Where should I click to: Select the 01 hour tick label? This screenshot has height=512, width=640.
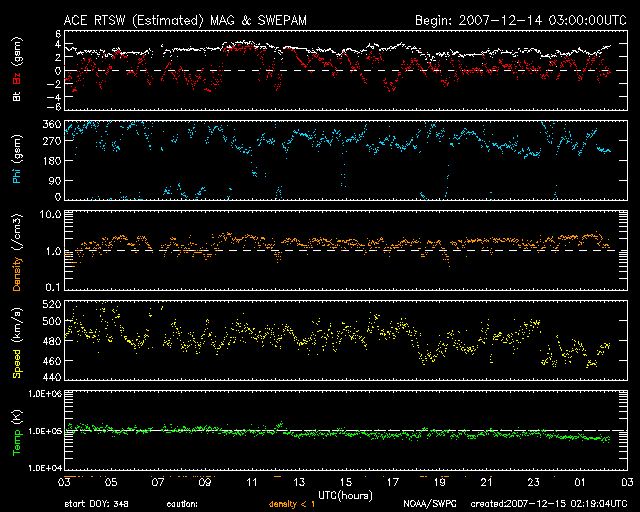pyautogui.click(x=579, y=482)
